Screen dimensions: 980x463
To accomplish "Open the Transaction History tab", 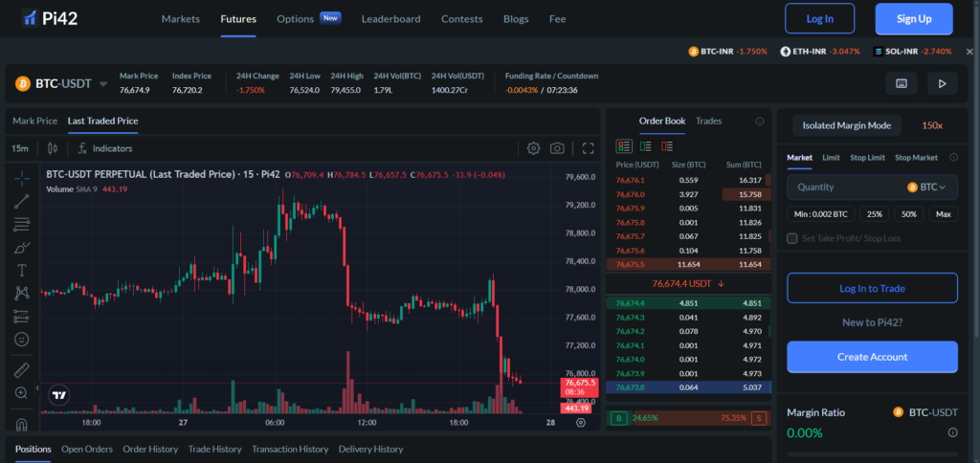I will 290,449.
